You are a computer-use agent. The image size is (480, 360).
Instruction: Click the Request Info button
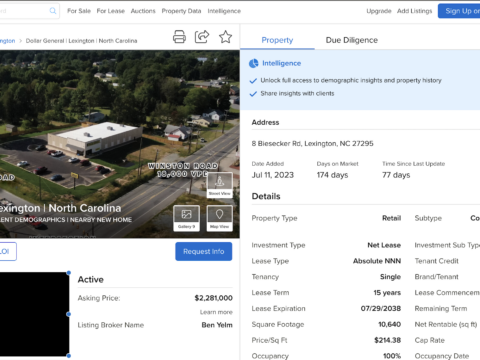204,251
